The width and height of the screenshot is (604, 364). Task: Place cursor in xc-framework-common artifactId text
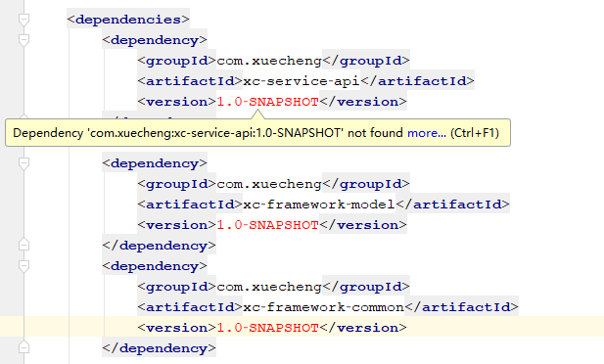pos(324,307)
